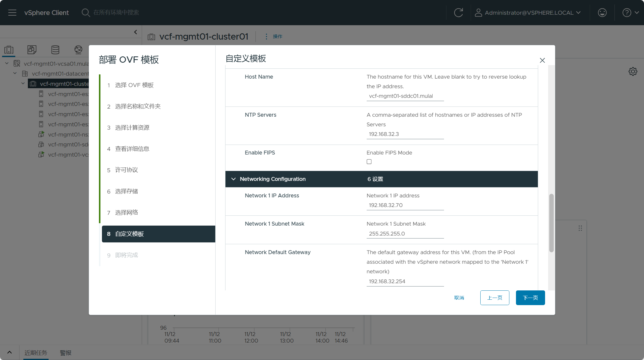Switch to Networking view icon
The image size is (644, 360).
(78, 49)
